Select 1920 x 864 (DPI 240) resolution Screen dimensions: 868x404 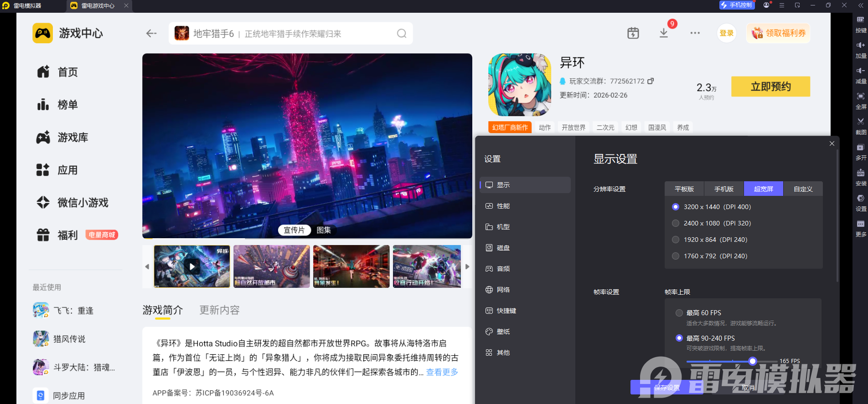[710, 240]
